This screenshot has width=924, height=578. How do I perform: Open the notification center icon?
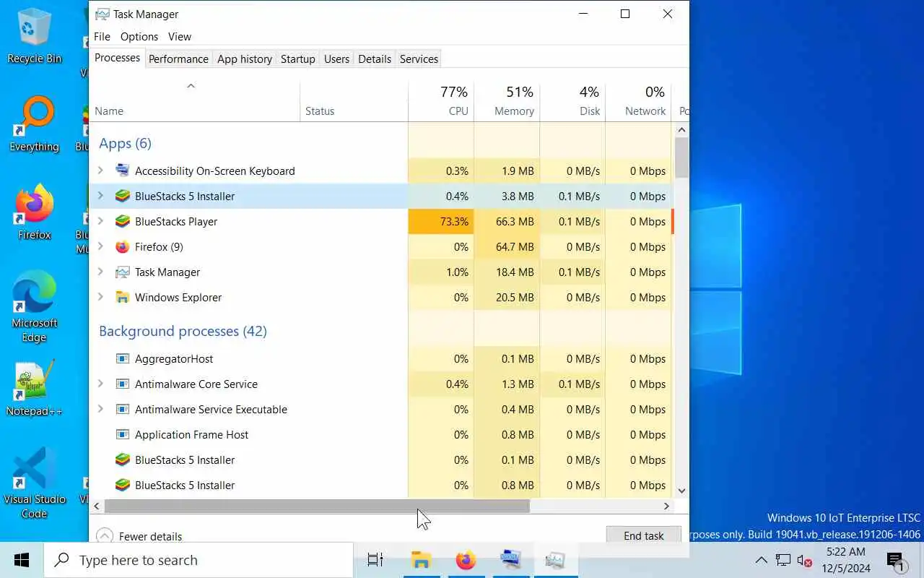pyautogui.click(x=896, y=560)
